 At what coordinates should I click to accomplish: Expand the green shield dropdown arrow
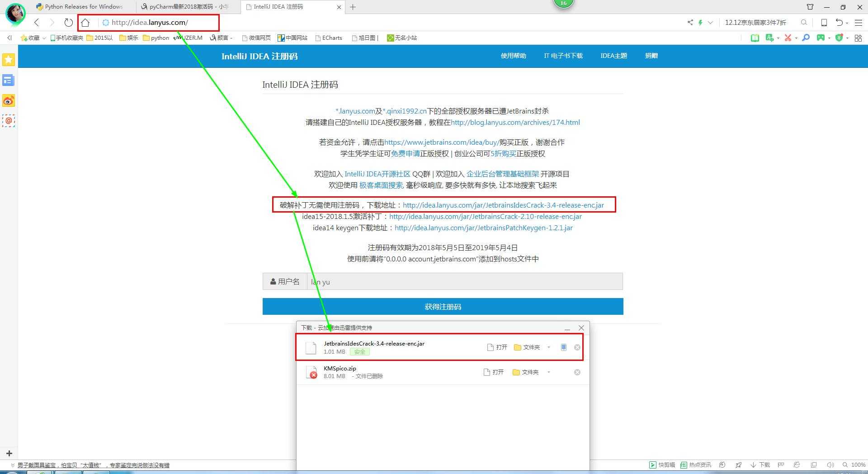coord(847,38)
